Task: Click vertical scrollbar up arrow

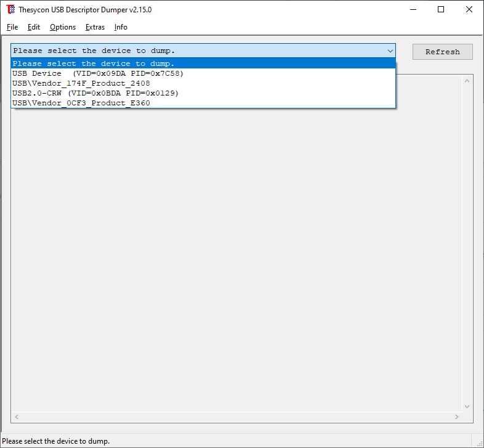Action: click(467, 81)
